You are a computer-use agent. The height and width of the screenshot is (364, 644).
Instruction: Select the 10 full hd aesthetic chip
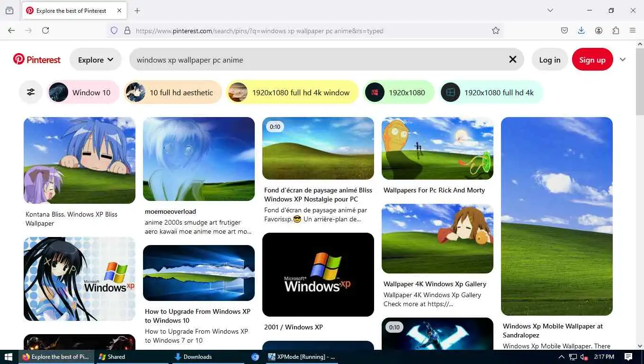coord(172,92)
